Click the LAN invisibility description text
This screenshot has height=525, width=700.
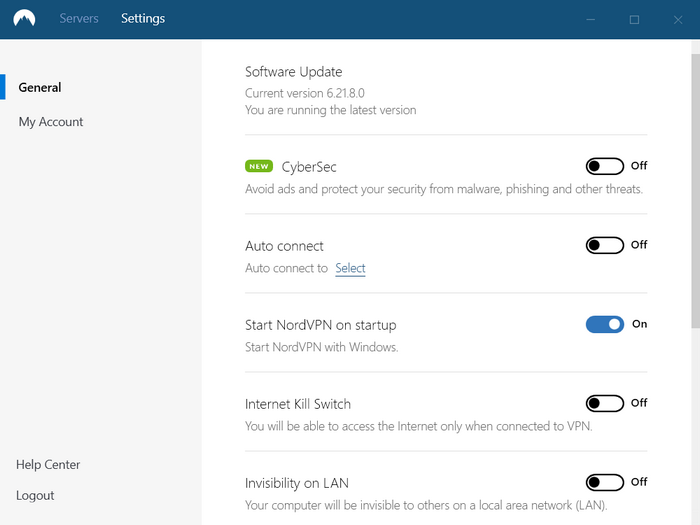coord(426,505)
